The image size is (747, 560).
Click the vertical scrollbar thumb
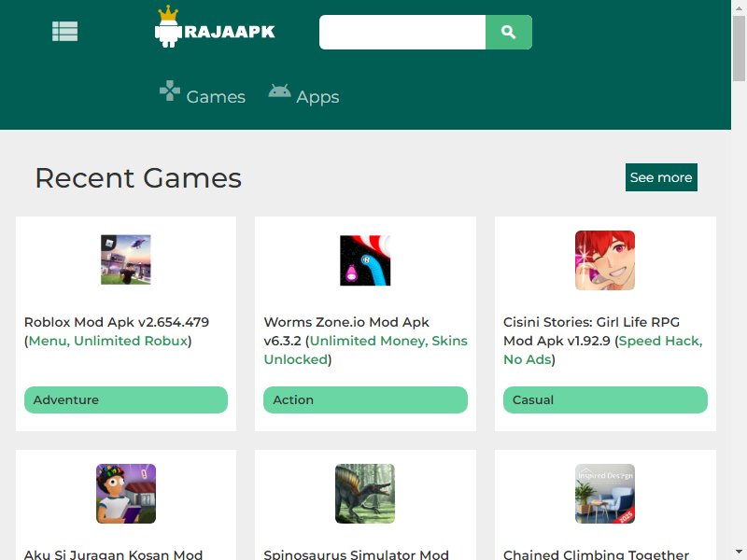pos(740,48)
